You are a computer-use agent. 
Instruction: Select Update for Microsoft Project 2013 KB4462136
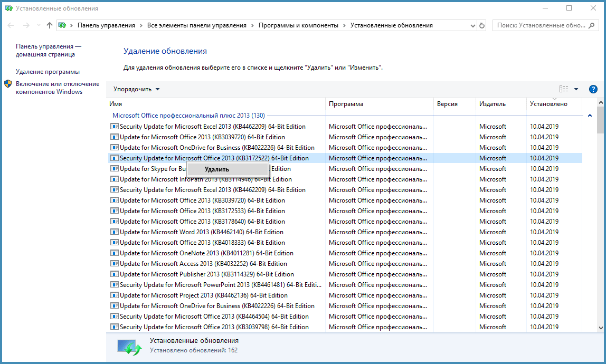point(204,295)
